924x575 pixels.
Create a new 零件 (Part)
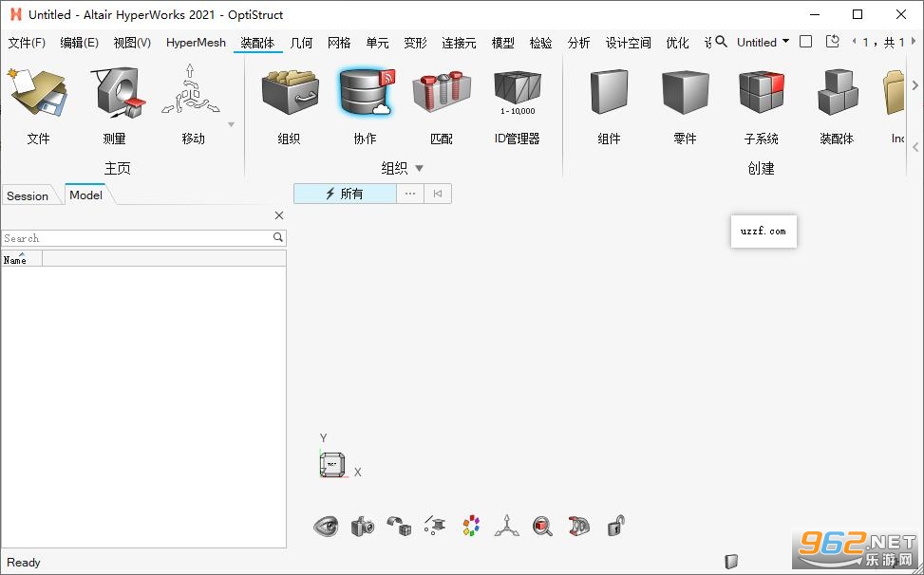pos(685,92)
